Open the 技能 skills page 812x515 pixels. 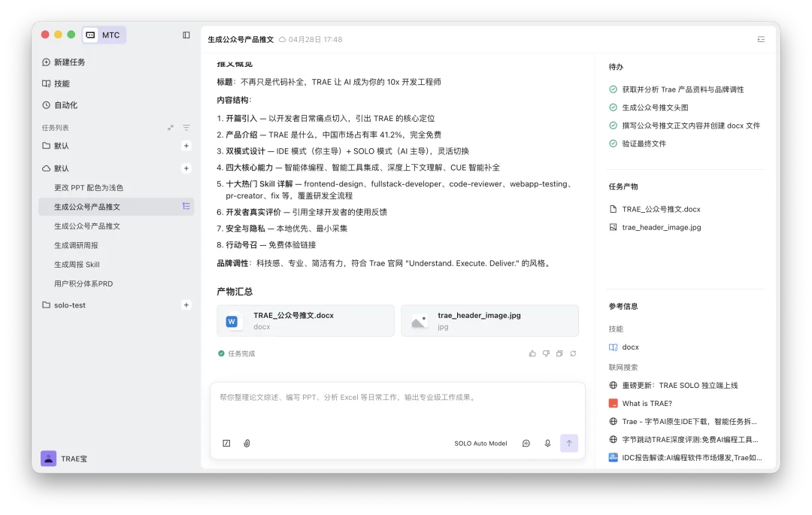tap(56, 83)
